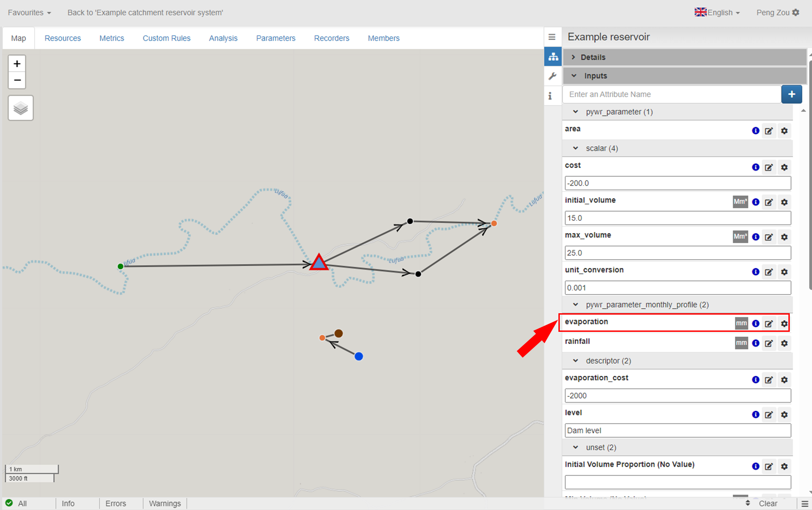Zoom in on the map
Screen dimensions: 812x510
(17, 64)
